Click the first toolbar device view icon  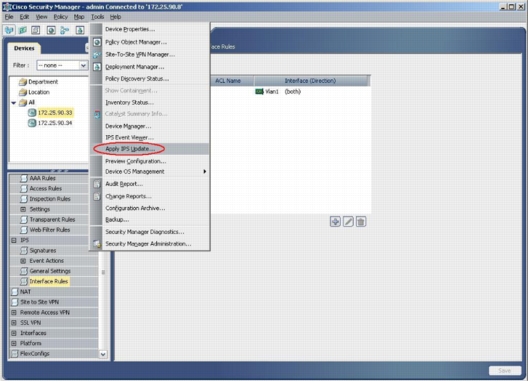9,30
